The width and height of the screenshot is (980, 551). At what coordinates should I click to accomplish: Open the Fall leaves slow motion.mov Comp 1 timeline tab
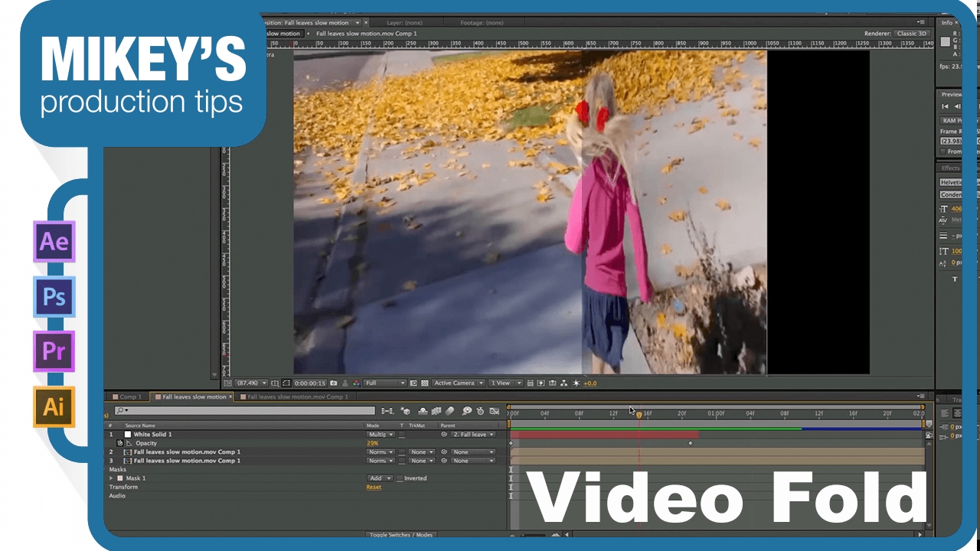tap(294, 397)
